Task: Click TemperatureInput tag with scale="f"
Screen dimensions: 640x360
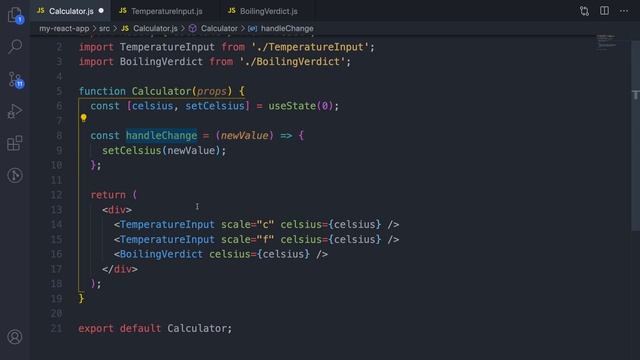Action: [256, 239]
